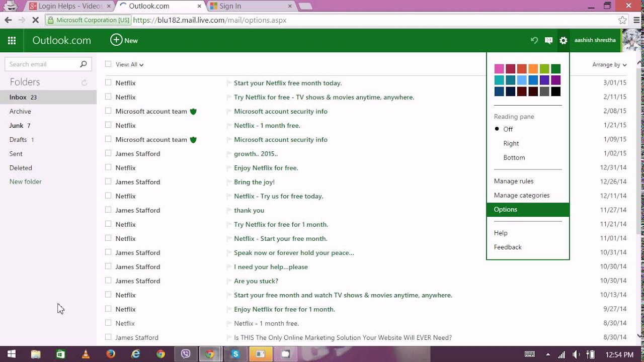Image resolution: width=644 pixels, height=362 pixels.
Task: Tick the select-all checkbox beside View: All
Action: 108,64
